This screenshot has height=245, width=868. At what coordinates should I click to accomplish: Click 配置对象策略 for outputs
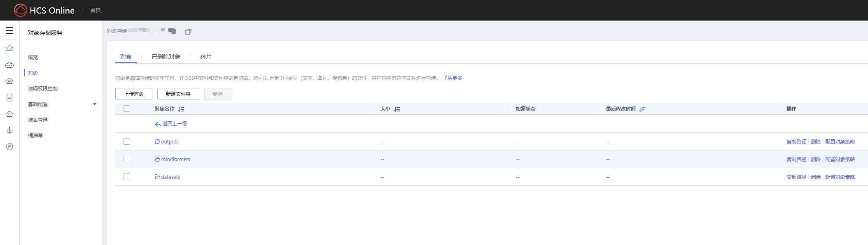pyautogui.click(x=840, y=142)
